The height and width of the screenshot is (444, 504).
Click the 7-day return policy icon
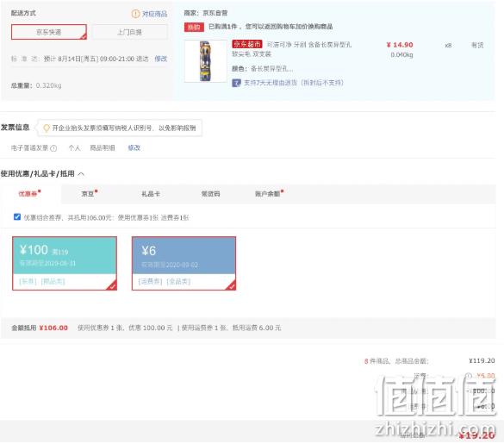(x=237, y=83)
